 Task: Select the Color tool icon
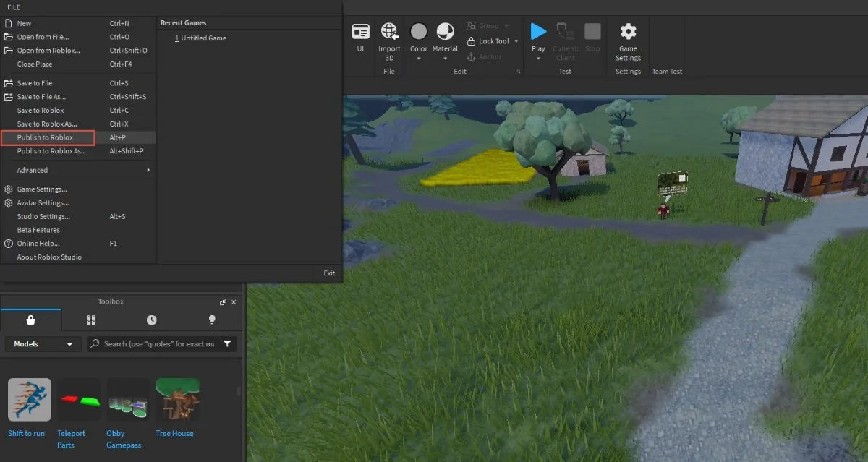tap(419, 31)
